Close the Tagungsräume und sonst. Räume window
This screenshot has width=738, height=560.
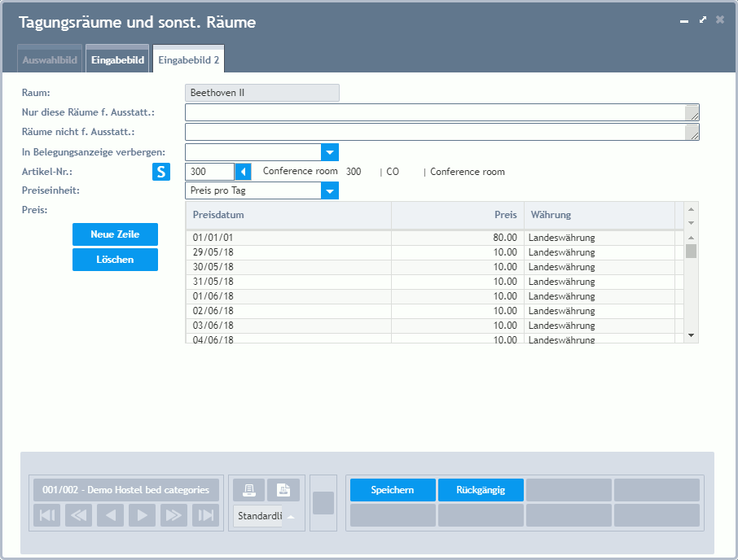pyautogui.click(x=720, y=20)
